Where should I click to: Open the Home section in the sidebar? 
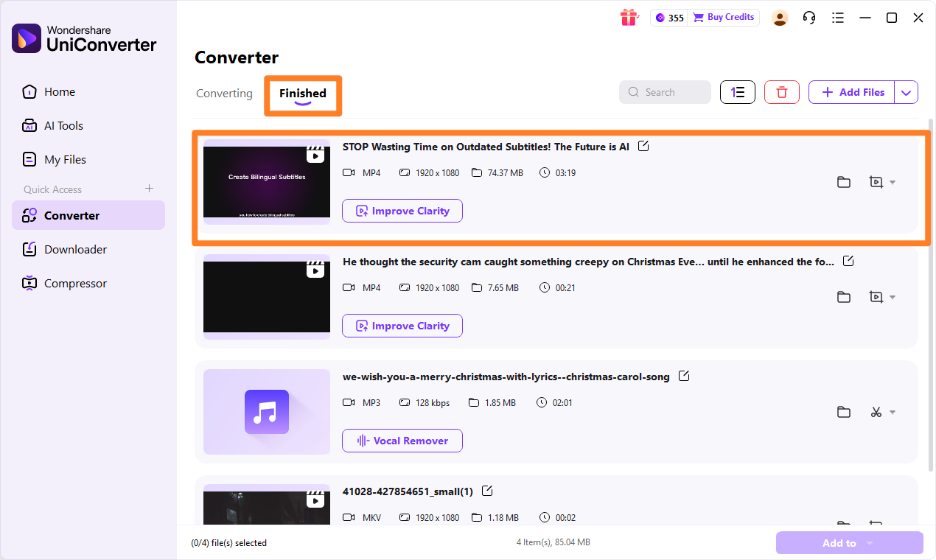57,91
